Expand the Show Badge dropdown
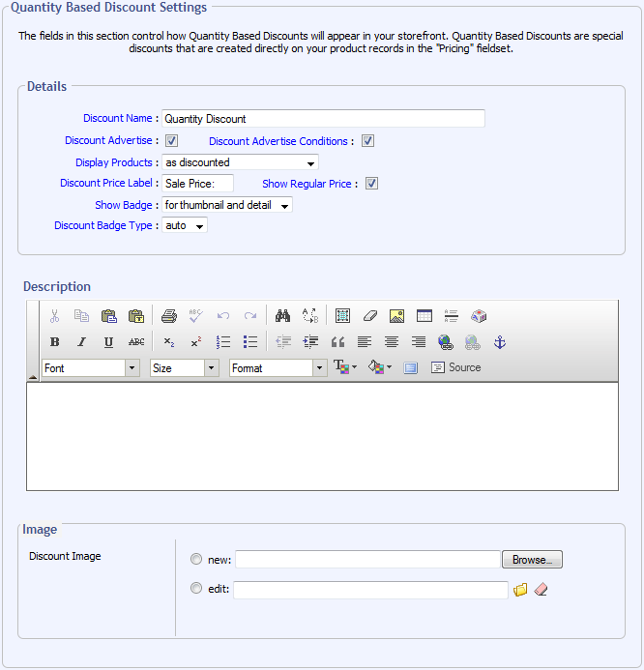This screenshot has width=644, height=670. pyautogui.click(x=226, y=205)
